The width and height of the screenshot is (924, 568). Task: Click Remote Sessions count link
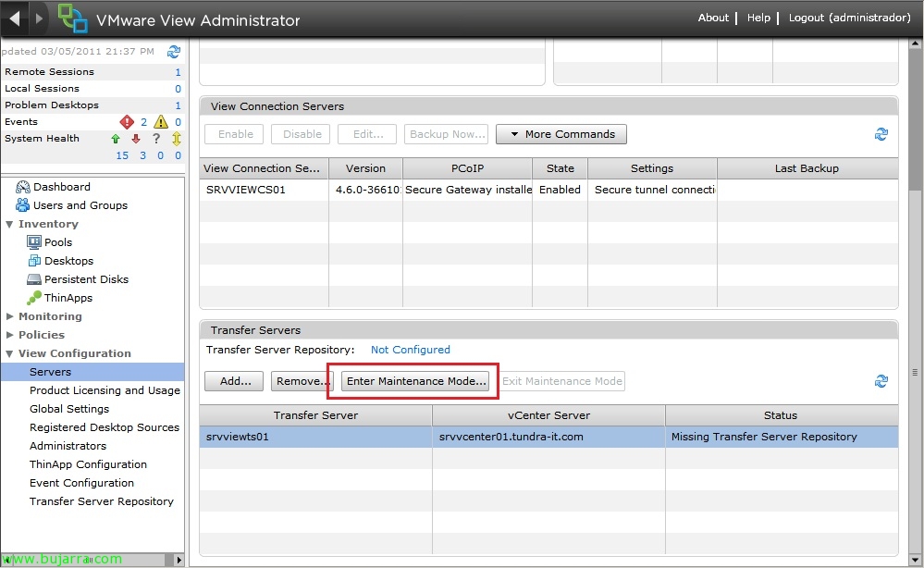click(x=178, y=72)
